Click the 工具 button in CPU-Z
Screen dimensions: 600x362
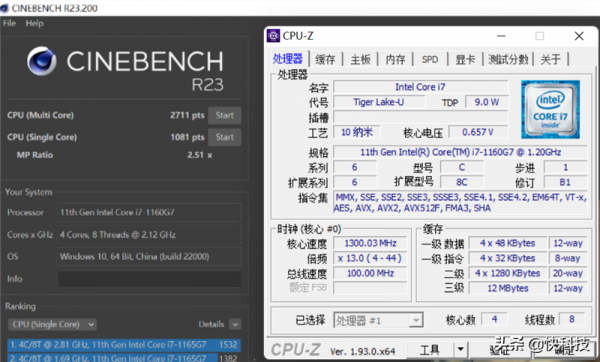click(430, 350)
